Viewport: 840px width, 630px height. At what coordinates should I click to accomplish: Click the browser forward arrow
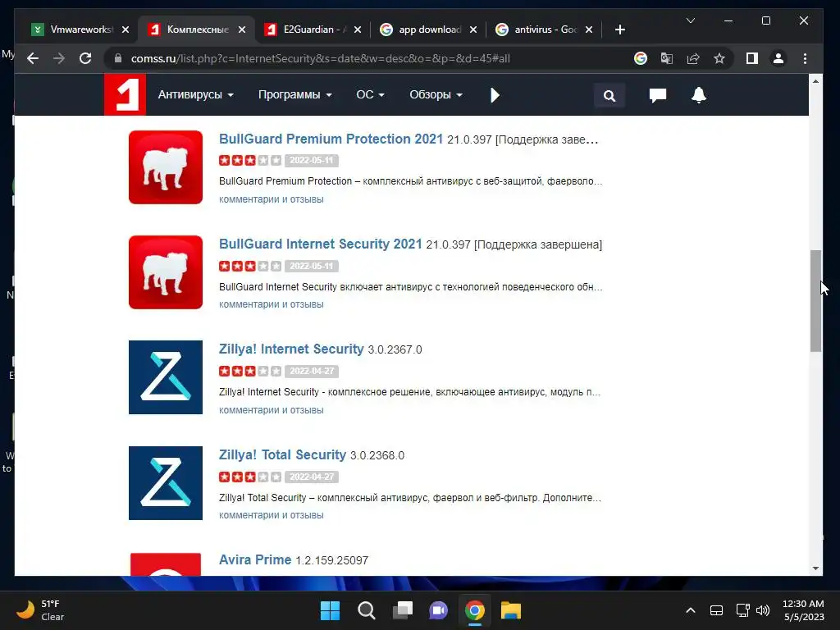pos(59,58)
